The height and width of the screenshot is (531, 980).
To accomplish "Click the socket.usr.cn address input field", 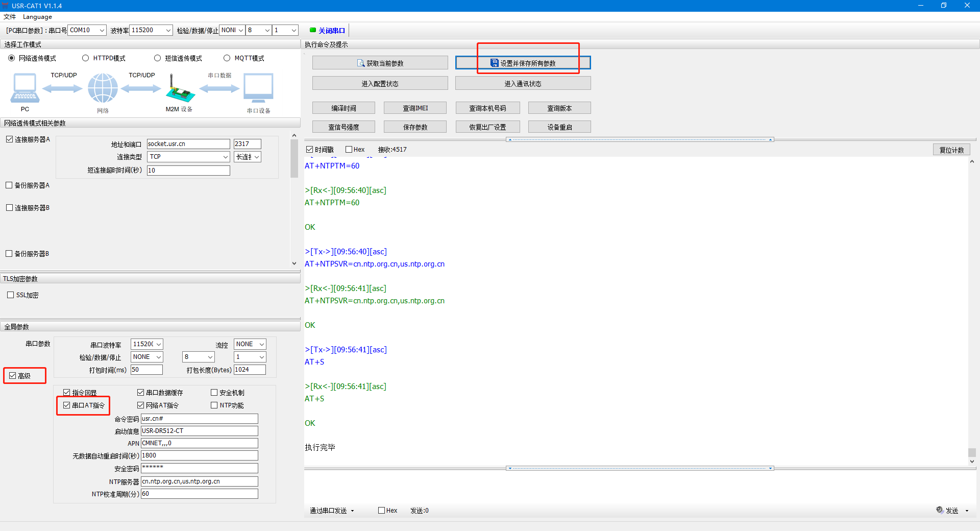I will (188, 144).
